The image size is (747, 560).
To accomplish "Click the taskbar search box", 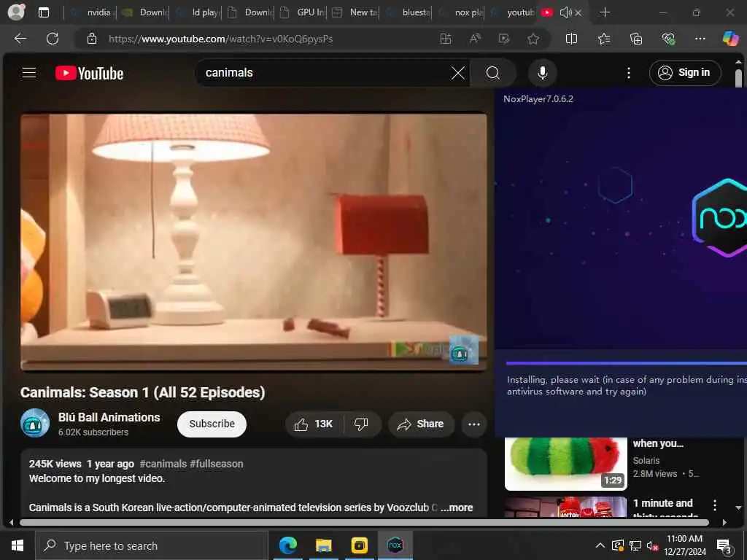I will coord(150,545).
